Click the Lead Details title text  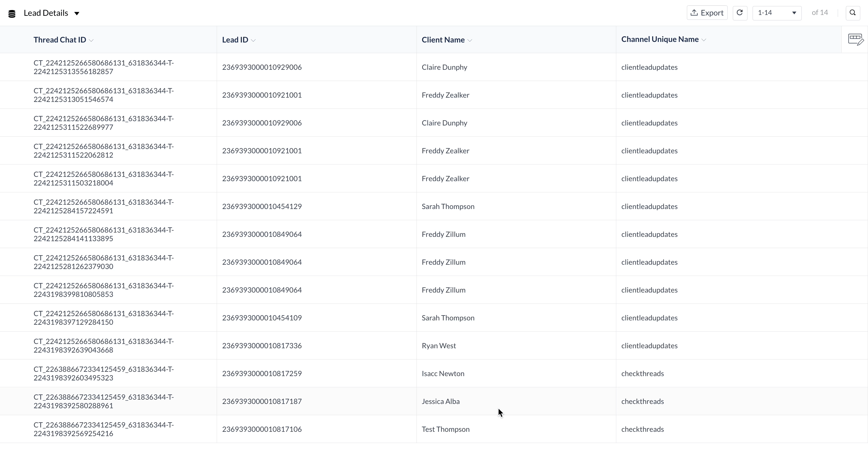click(46, 13)
